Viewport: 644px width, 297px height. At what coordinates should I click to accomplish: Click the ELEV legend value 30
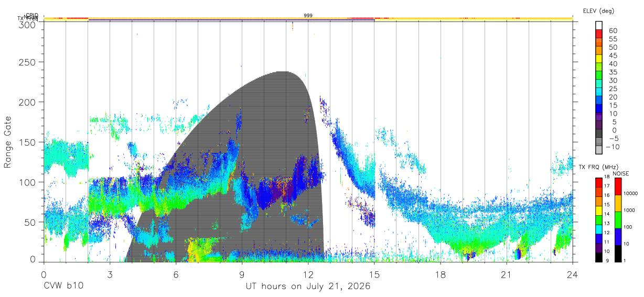pyautogui.click(x=612, y=81)
